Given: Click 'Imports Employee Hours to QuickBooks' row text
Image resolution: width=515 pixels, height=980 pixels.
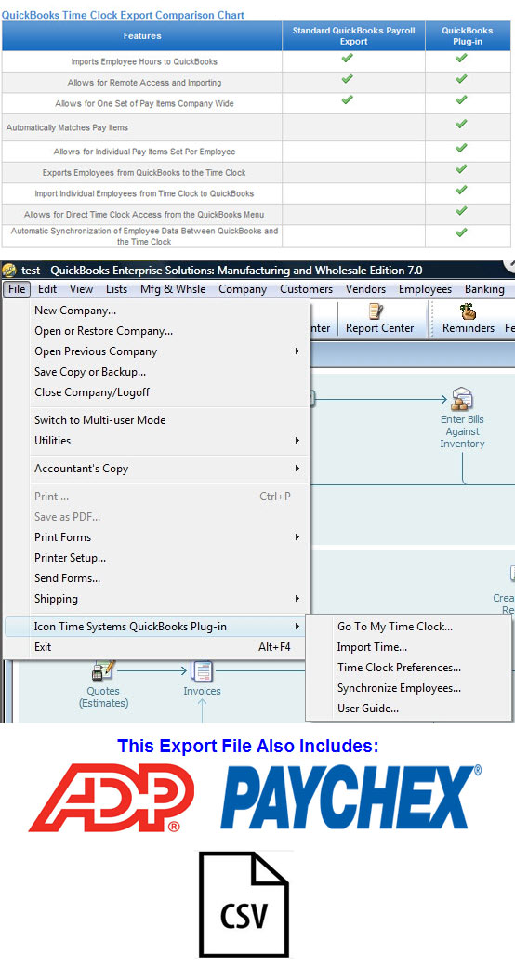Looking at the screenshot, I should click(x=144, y=62).
